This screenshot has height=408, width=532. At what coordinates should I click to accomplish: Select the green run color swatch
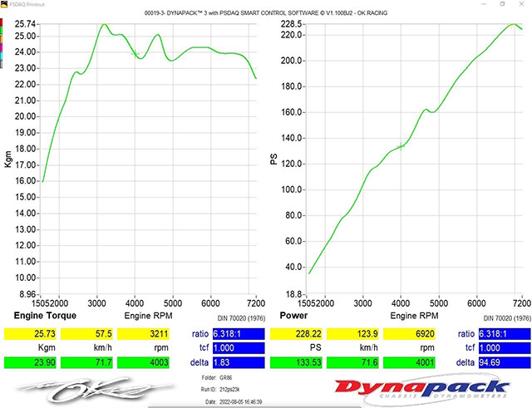coord(2,31)
